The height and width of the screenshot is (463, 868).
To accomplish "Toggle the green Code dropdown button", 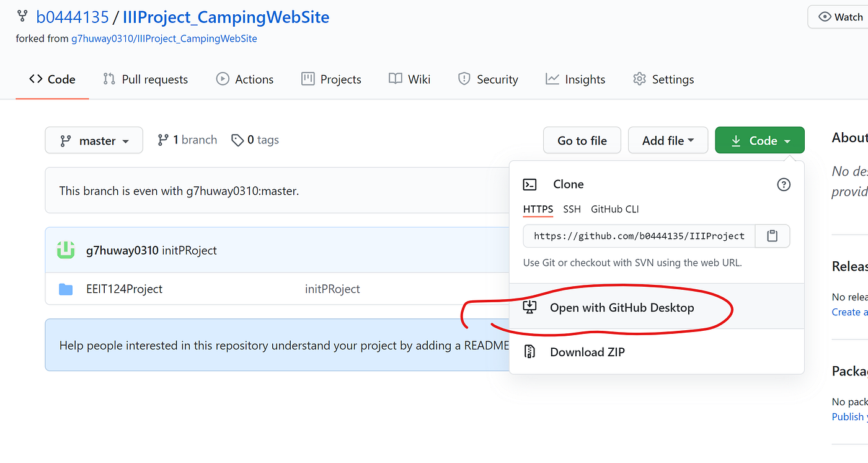I will click(x=759, y=140).
